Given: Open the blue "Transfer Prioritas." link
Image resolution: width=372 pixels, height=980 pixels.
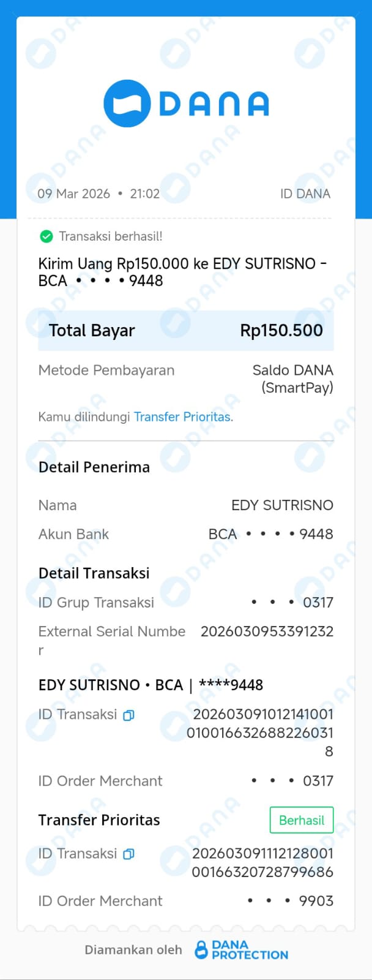Looking at the screenshot, I should [184, 417].
